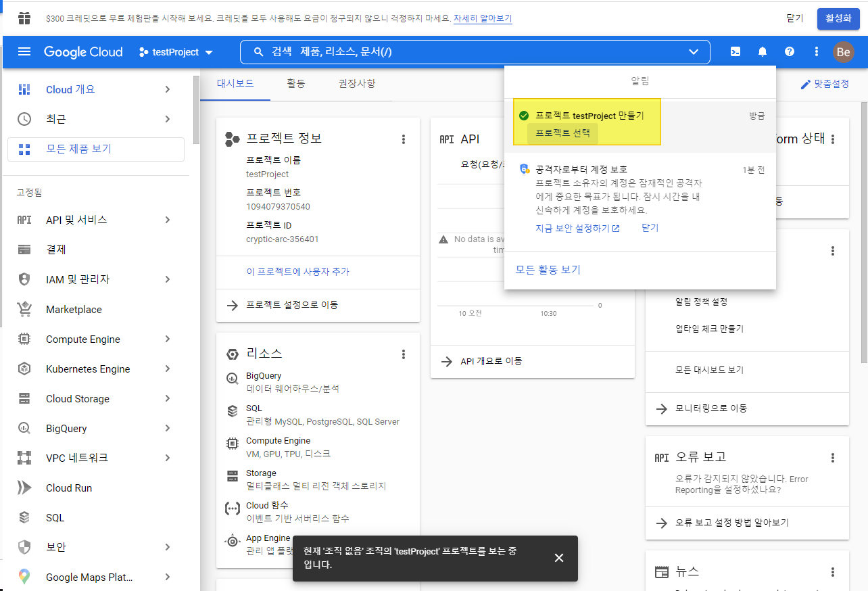The image size is (868, 591).
Task: Click 자세히 알아보기 link in banner
Action: [483, 19]
